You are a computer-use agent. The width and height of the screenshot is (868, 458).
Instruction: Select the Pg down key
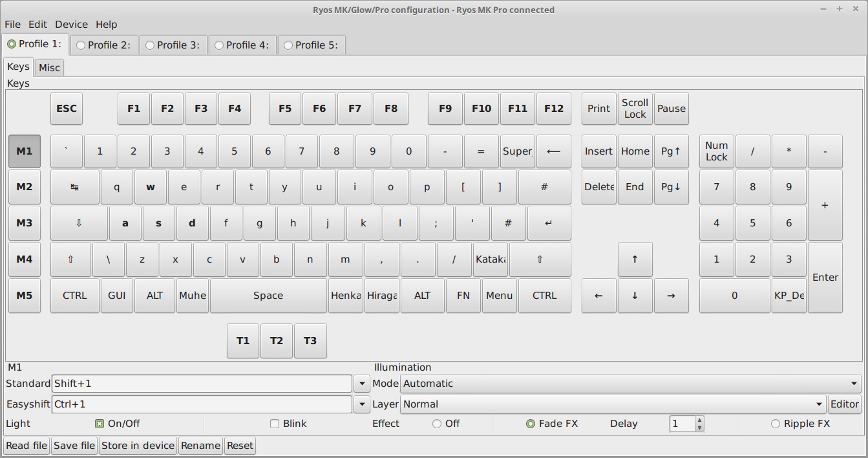[x=671, y=187]
